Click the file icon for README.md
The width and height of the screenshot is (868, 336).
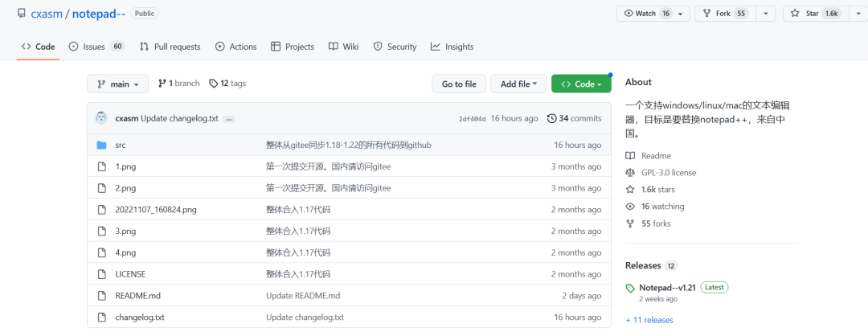click(x=101, y=296)
